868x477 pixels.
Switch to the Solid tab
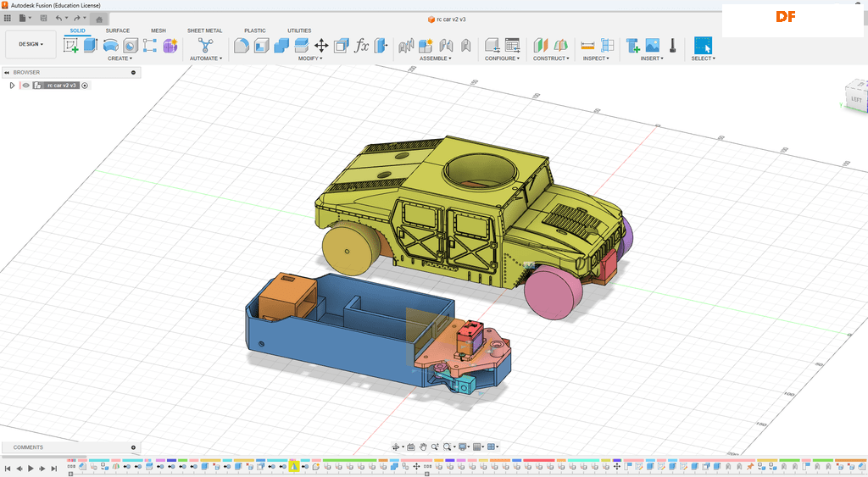pyautogui.click(x=77, y=31)
